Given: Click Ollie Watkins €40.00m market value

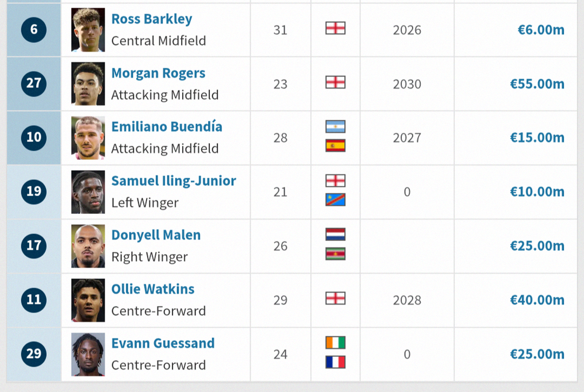Looking at the screenshot, I should 537,299.
